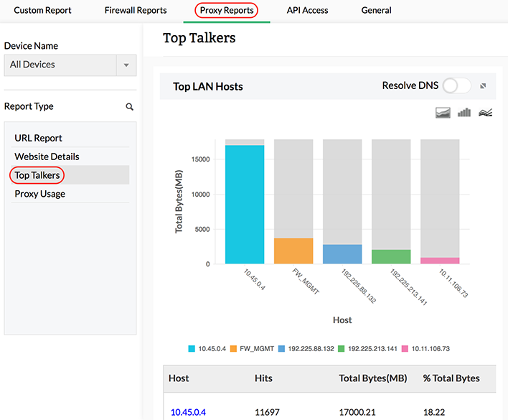508x420 pixels.
Task: Expand the Top LAN Hosts widget
Action: [484, 86]
